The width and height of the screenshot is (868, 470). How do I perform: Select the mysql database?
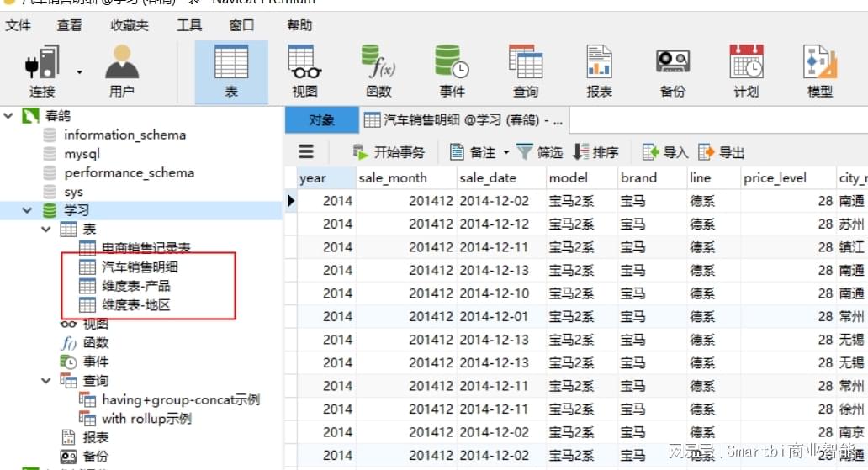[x=82, y=154]
